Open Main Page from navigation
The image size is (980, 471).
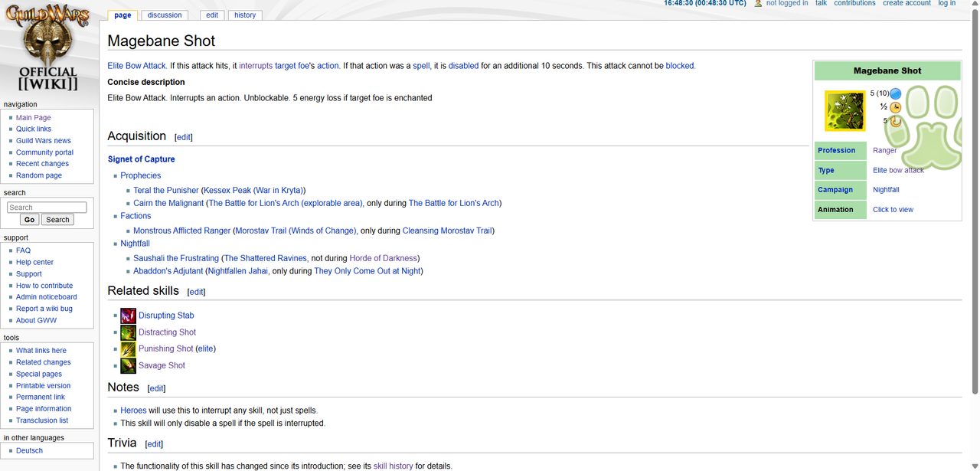click(34, 118)
